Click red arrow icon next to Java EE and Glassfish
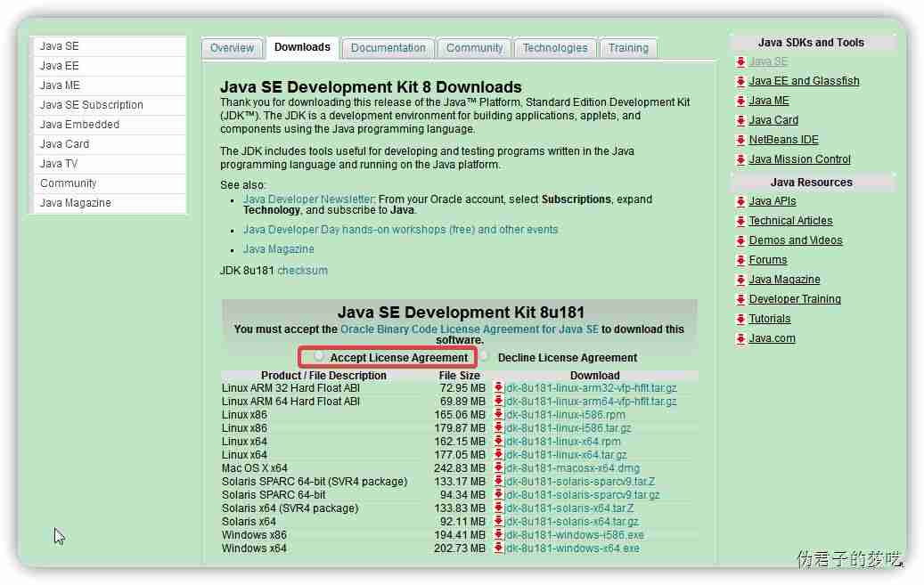Image resolution: width=924 pixels, height=585 pixels. click(x=740, y=81)
